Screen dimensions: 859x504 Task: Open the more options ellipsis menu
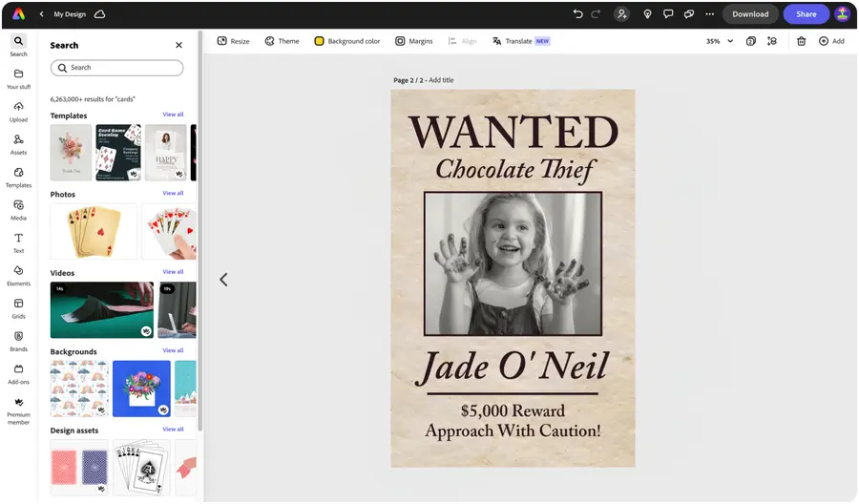[709, 14]
